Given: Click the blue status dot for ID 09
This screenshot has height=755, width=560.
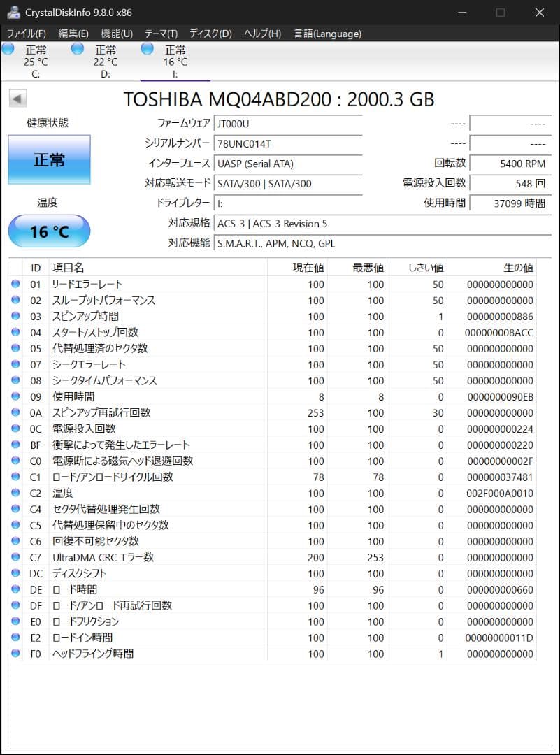Looking at the screenshot, I should click(15, 396).
